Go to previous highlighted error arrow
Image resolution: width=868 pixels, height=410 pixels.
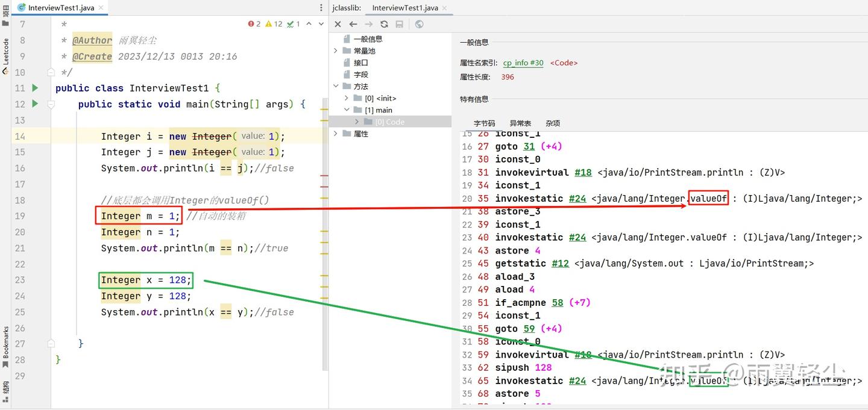(x=309, y=24)
